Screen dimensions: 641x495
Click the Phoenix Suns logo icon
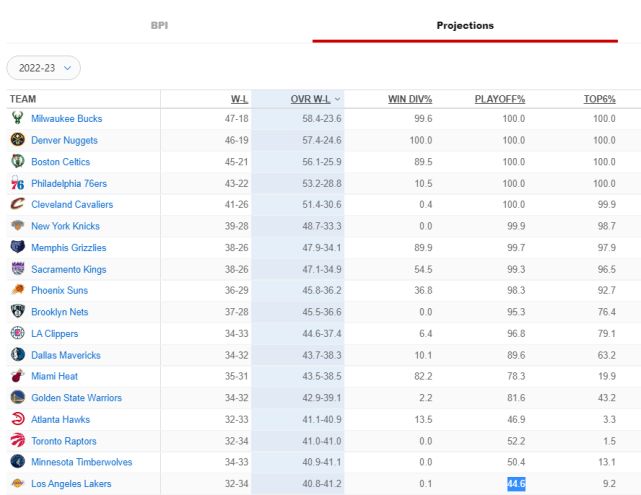17,290
